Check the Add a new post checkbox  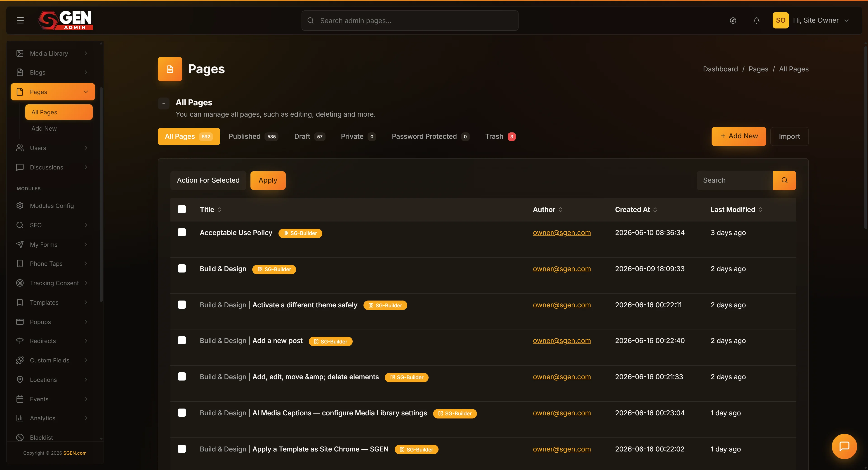(182, 340)
